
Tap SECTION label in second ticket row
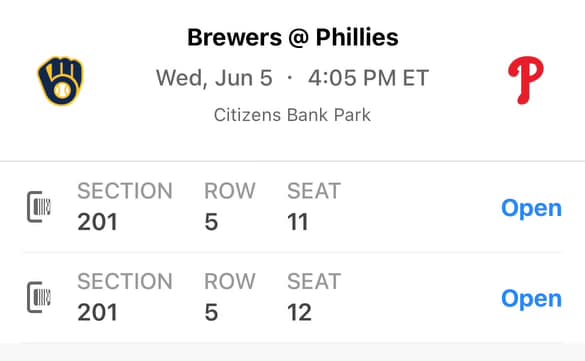coord(125,281)
